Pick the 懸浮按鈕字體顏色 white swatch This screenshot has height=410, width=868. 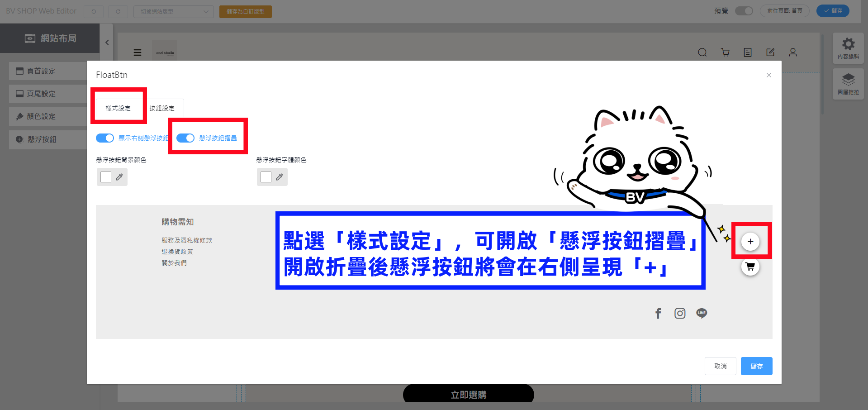(x=266, y=177)
